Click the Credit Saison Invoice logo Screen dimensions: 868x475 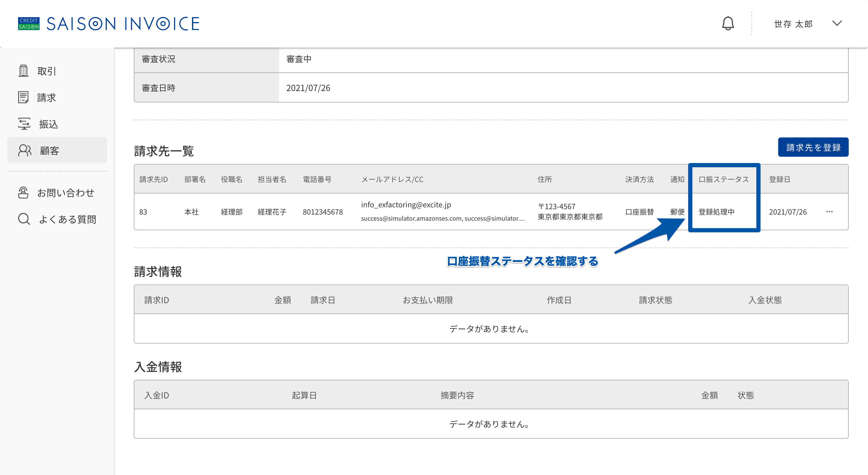[109, 24]
